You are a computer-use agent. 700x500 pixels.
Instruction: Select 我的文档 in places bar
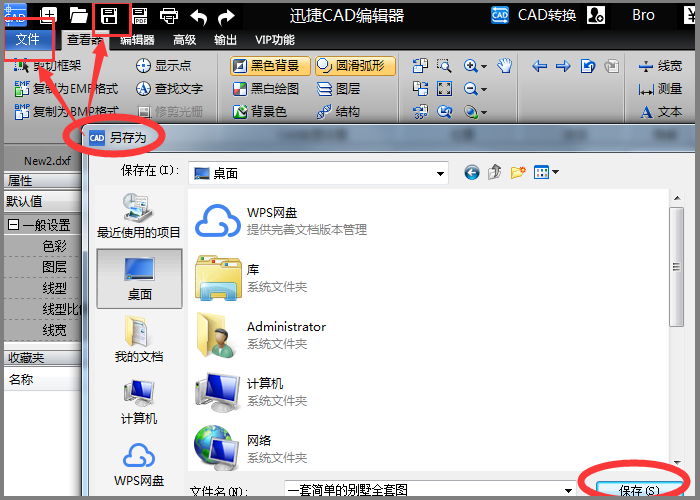pyautogui.click(x=139, y=339)
